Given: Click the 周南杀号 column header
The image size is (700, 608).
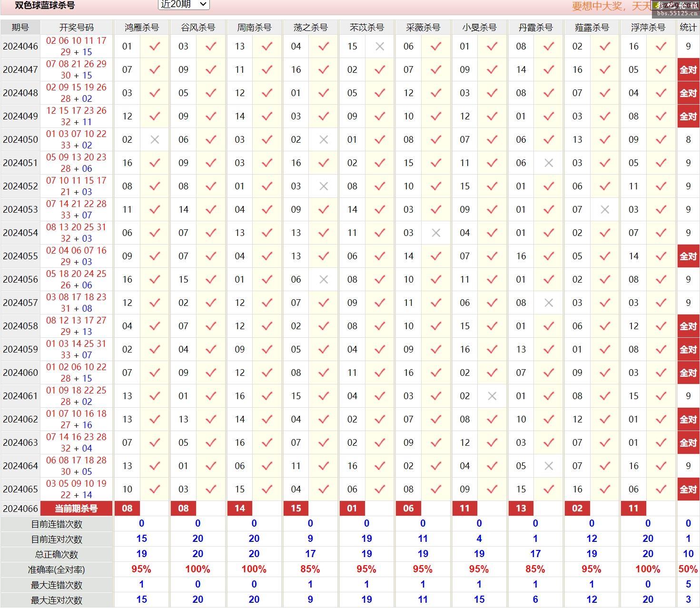Looking at the screenshot, I should coord(254,28).
